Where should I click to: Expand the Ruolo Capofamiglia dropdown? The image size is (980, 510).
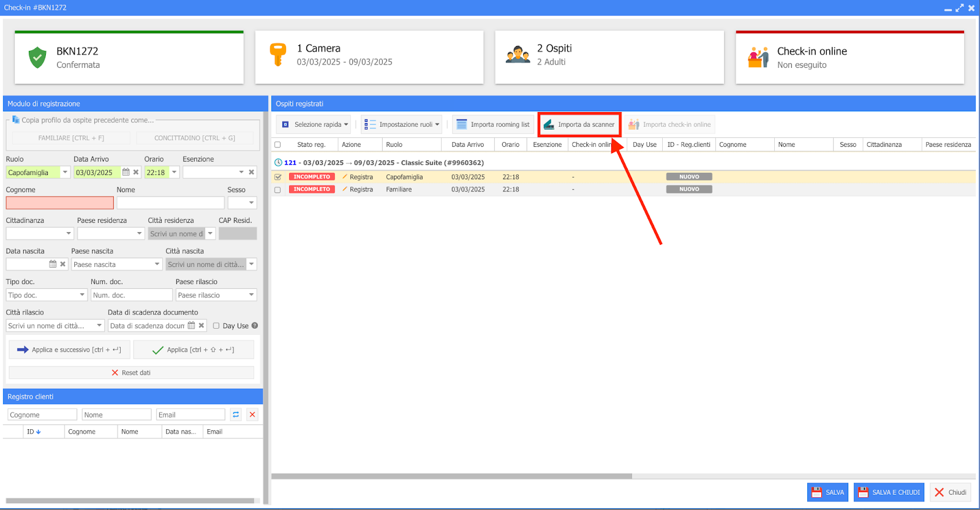click(x=65, y=173)
